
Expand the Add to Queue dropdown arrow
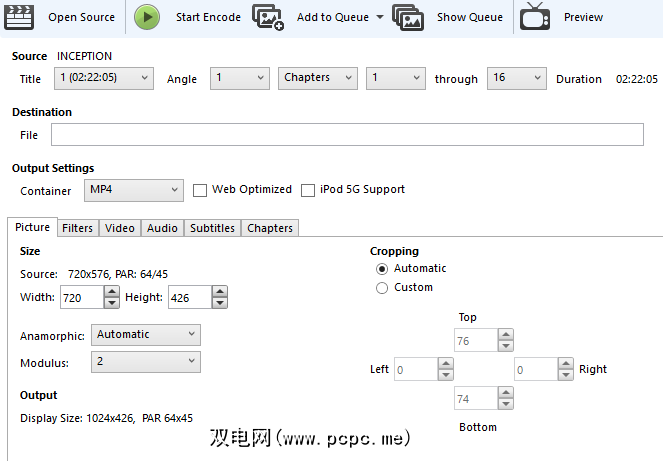click(x=380, y=18)
